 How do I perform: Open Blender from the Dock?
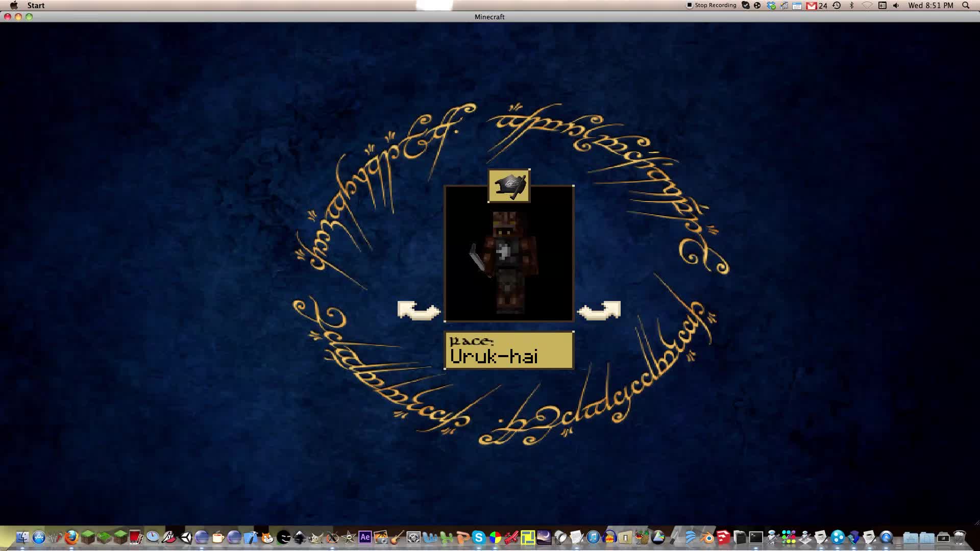[x=706, y=537]
